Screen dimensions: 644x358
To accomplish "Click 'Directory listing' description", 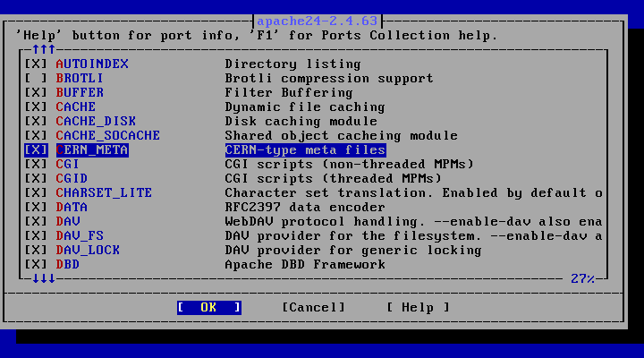I will click(x=292, y=64).
